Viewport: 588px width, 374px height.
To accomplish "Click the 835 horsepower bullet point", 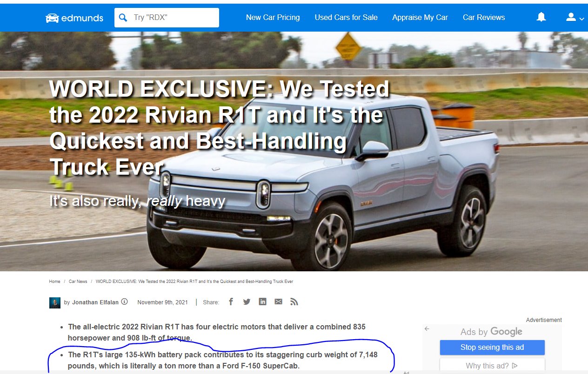I will (217, 332).
